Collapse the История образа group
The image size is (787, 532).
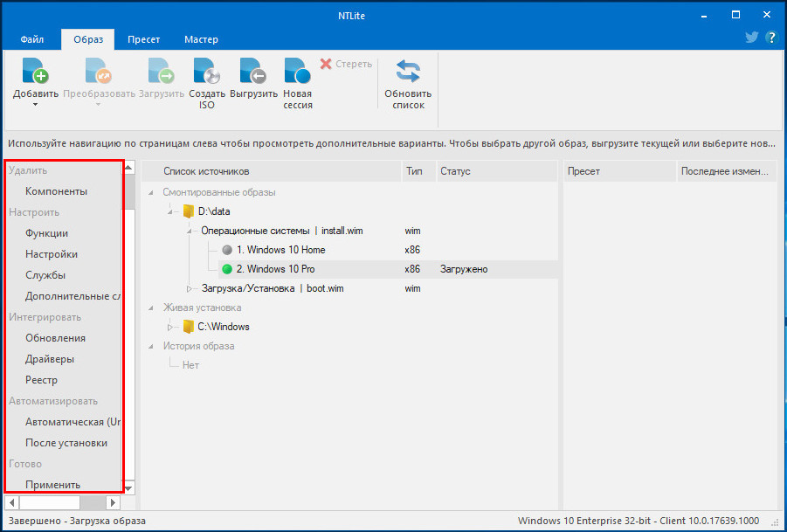click(x=150, y=346)
